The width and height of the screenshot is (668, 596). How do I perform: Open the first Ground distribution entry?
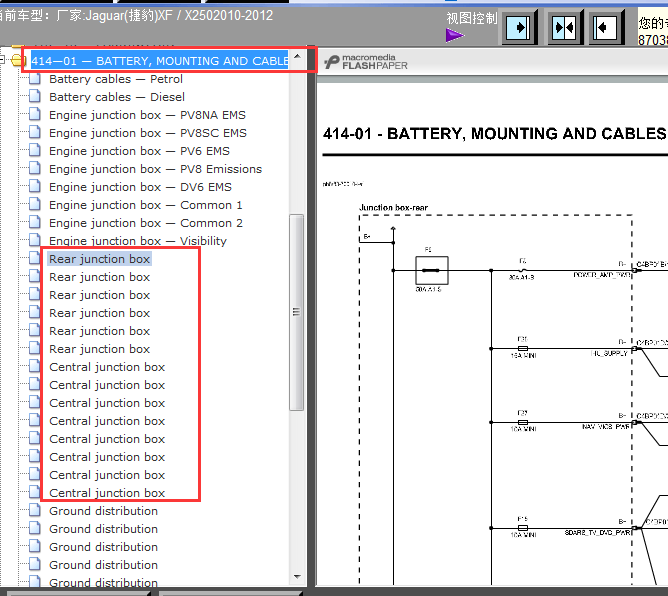(104, 511)
